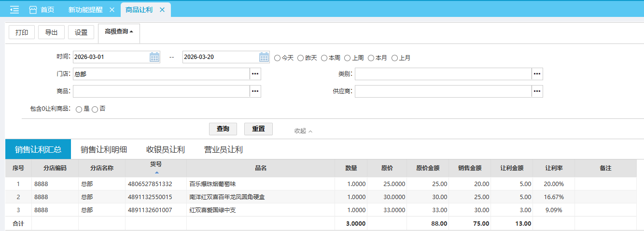
Task: Open supplier selection ellipsis button
Action: click(x=537, y=91)
